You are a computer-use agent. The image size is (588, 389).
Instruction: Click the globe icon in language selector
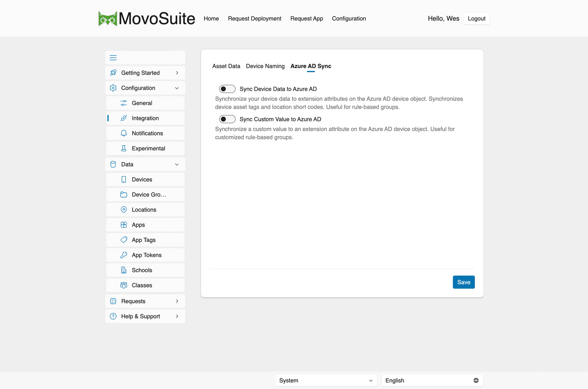pyautogui.click(x=476, y=380)
